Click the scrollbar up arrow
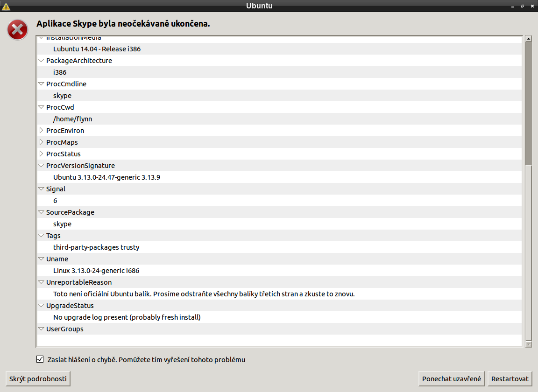The width and height of the screenshot is (538, 392). (x=528, y=39)
